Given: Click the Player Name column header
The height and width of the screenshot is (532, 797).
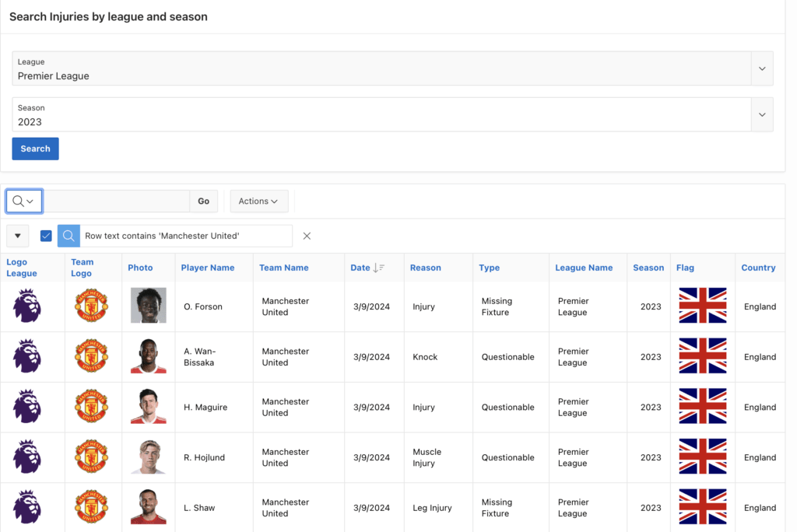Looking at the screenshot, I should pos(207,268).
